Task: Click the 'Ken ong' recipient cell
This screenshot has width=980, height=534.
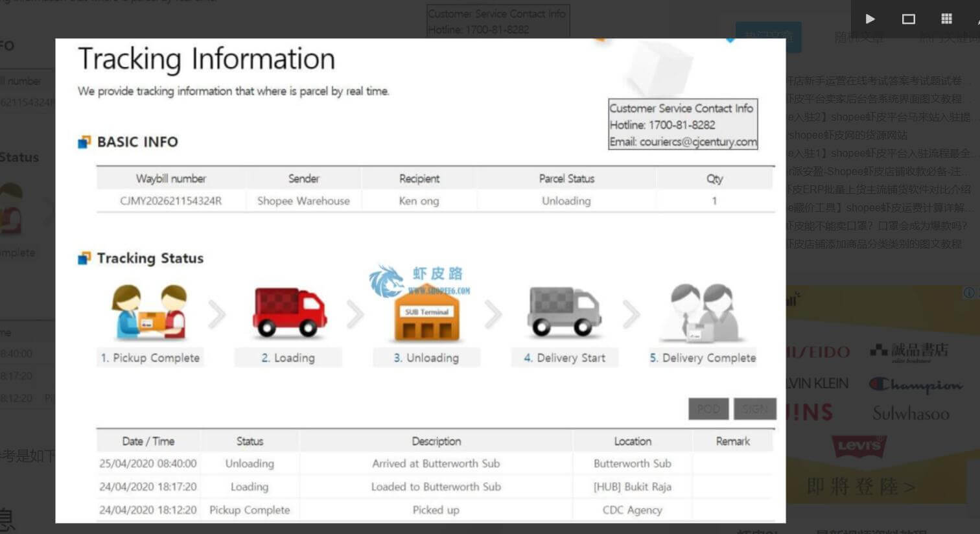Action: 419,201
